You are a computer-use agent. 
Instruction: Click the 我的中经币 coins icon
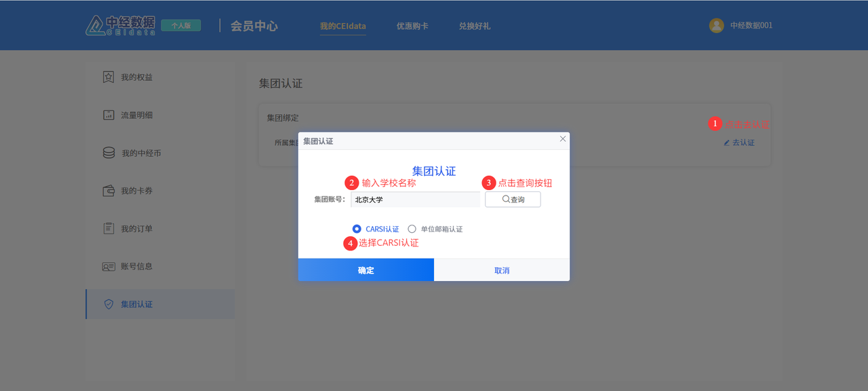pos(108,153)
